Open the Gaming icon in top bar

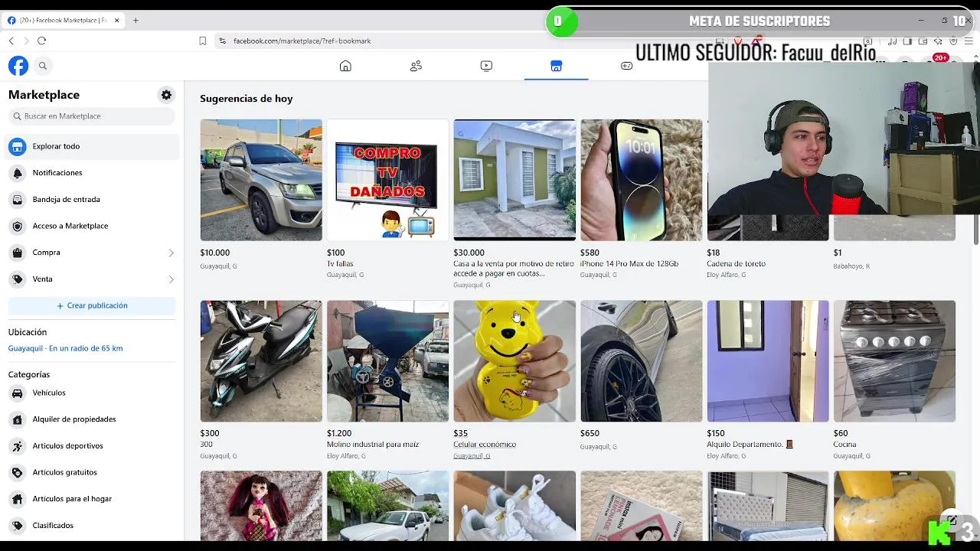[626, 66]
